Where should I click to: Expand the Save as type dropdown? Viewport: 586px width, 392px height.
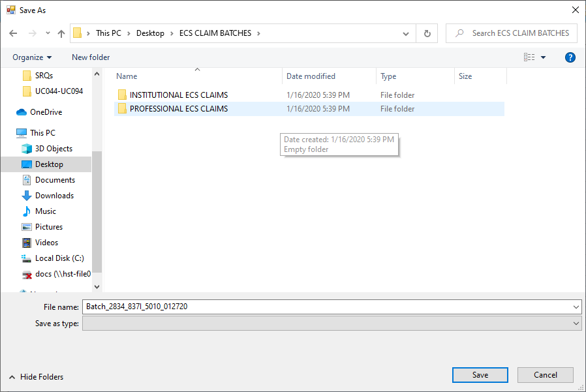click(x=576, y=324)
